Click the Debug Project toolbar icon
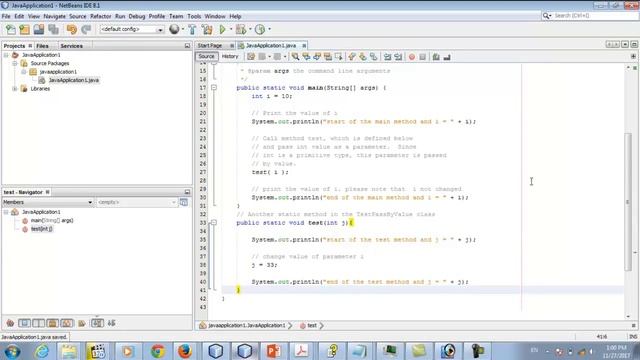The height and width of the screenshot is (360, 640). pos(241,29)
